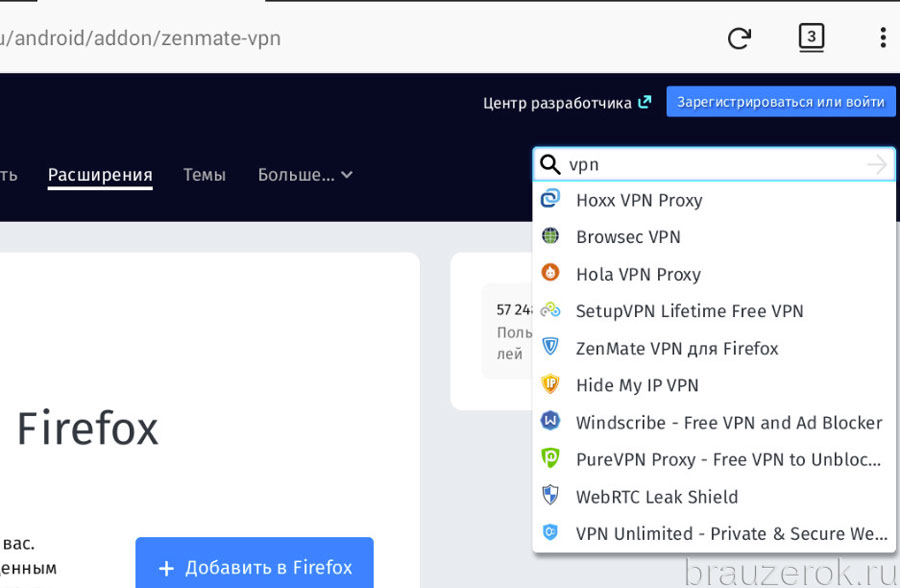This screenshot has width=900, height=588.
Task: Open the Расширения tab
Action: (100, 175)
